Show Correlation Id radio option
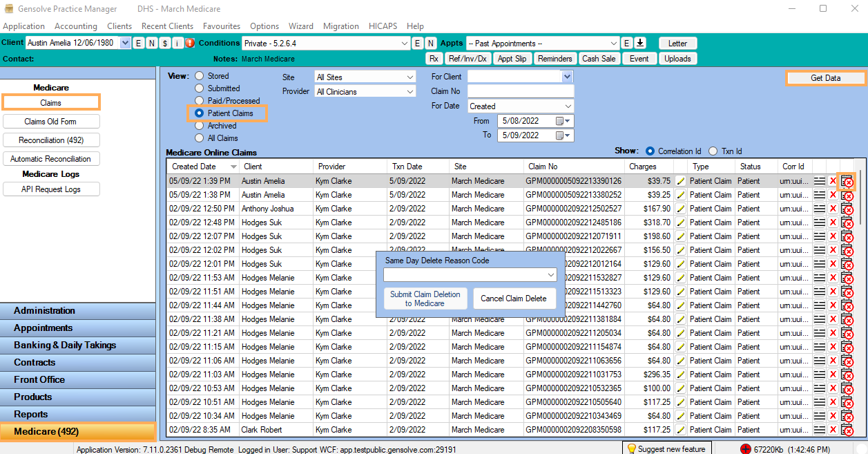868x454 pixels. (x=650, y=151)
